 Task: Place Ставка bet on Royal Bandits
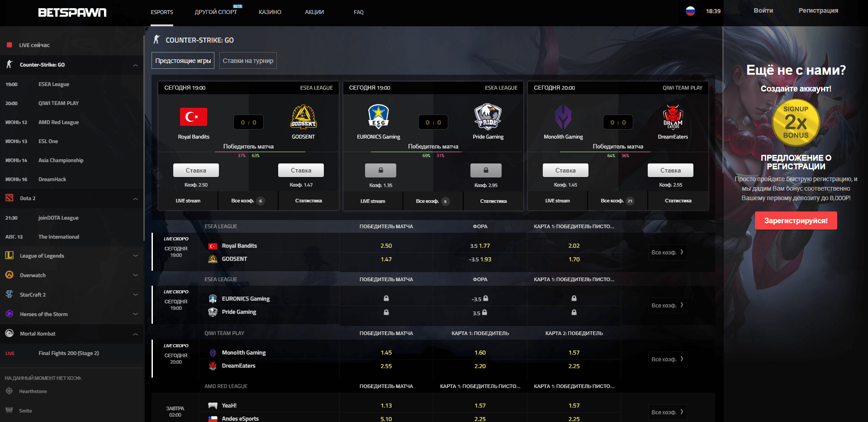pyautogui.click(x=196, y=170)
